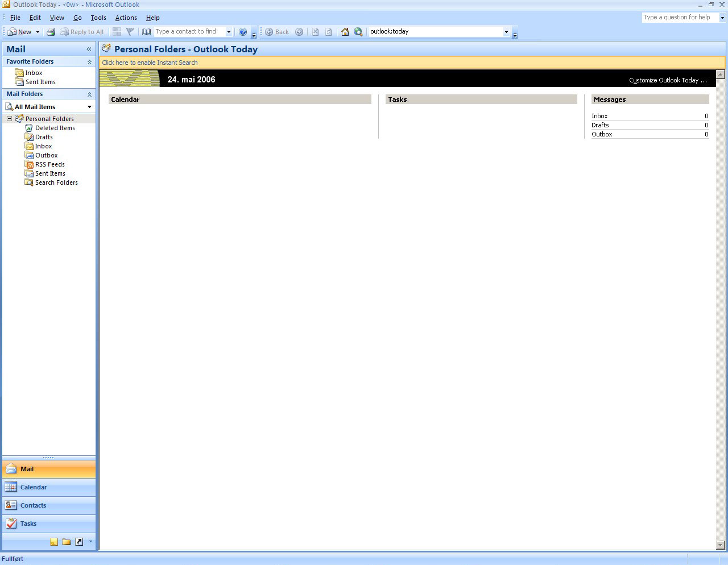Viewport: 728px width, 565px height.
Task: Click the Back navigation button
Action: point(278,32)
